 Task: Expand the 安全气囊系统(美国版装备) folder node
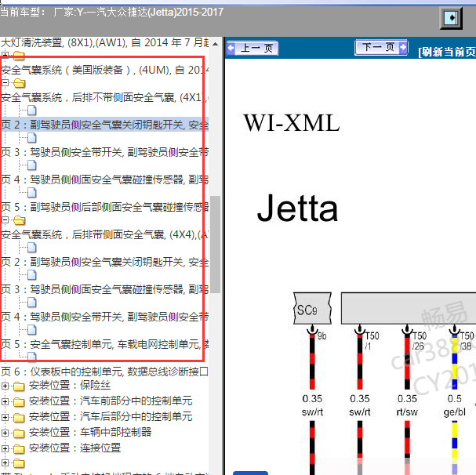point(5,55)
